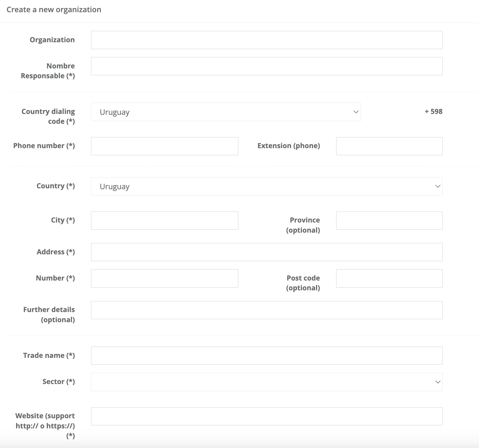
Task: Click the Organization name input field
Action: tap(267, 40)
